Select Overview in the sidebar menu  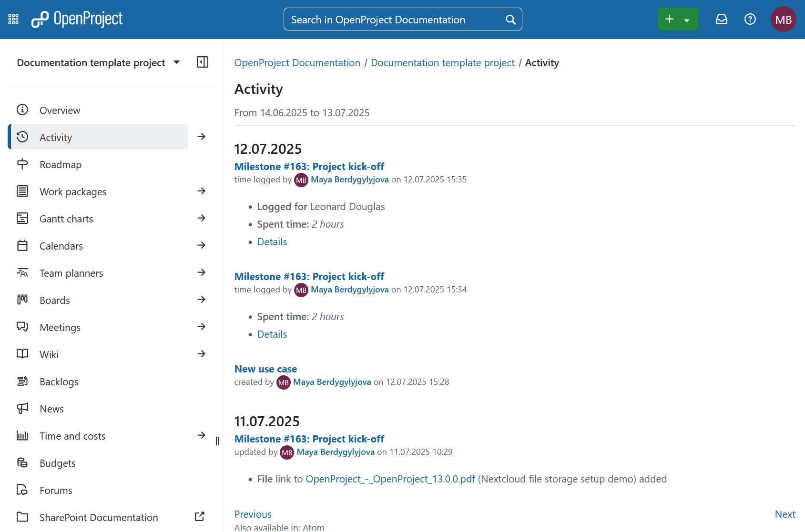[x=60, y=110]
